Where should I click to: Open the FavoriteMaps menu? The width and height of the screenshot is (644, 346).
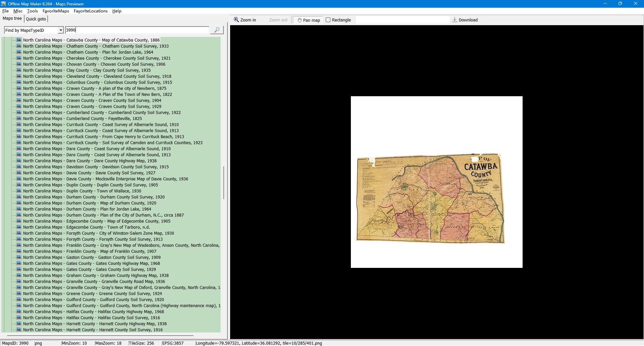pyautogui.click(x=56, y=11)
